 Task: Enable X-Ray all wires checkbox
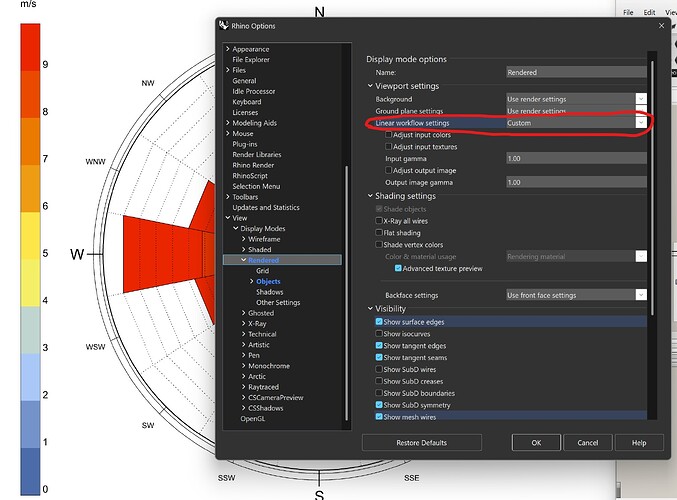pyautogui.click(x=379, y=221)
